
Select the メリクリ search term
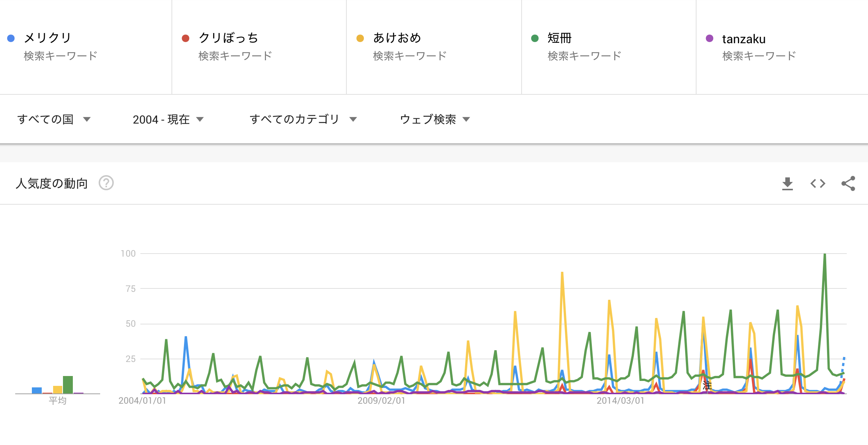click(48, 38)
